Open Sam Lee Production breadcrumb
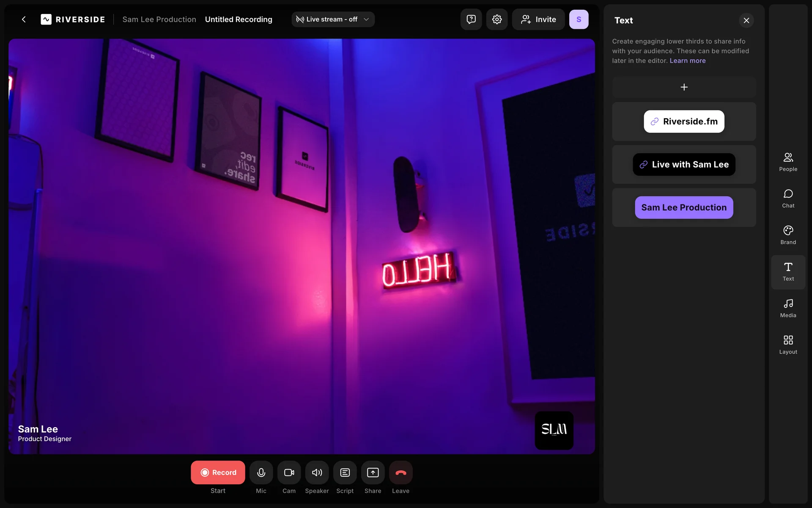Image resolution: width=812 pixels, height=508 pixels. tap(159, 19)
